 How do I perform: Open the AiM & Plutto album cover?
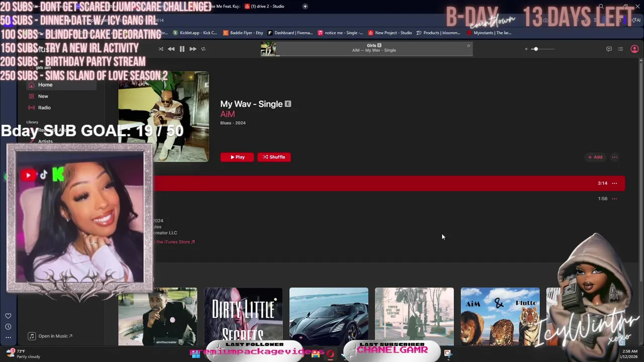[x=500, y=317]
